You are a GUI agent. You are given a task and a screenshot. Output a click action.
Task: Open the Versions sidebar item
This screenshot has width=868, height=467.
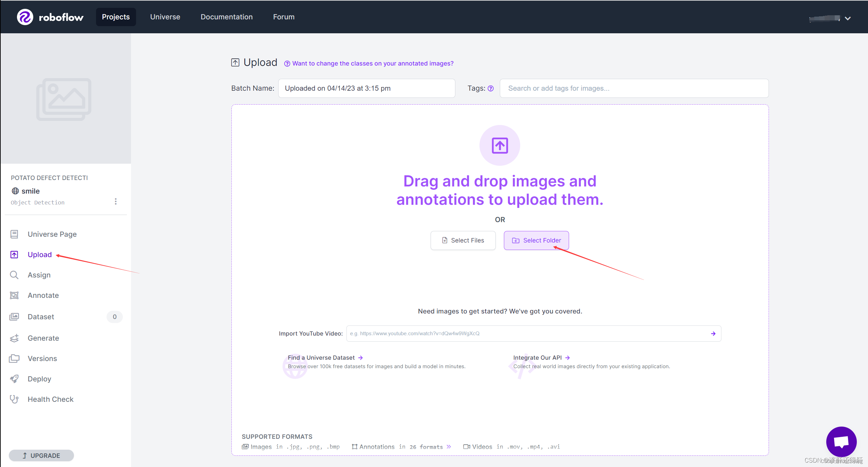42,358
